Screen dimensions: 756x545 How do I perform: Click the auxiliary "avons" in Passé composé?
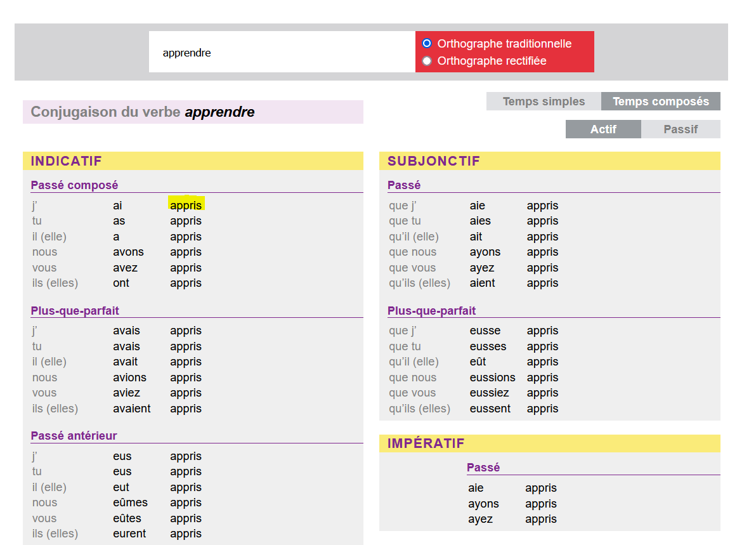click(128, 253)
